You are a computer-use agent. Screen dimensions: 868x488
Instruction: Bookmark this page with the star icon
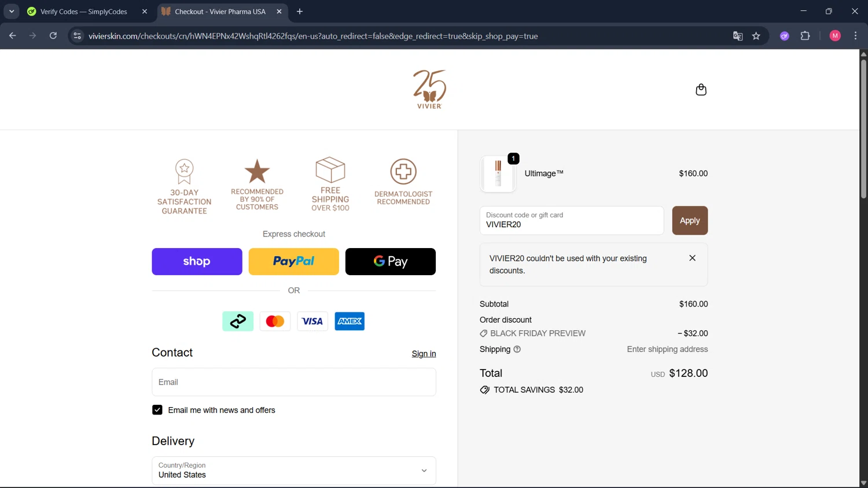click(756, 36)
